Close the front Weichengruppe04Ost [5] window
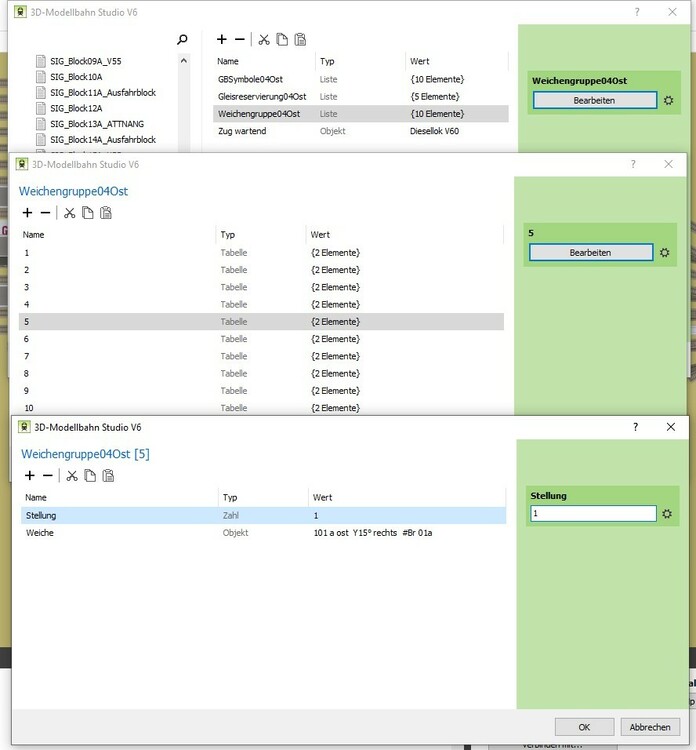 click(x=671, y=427)
